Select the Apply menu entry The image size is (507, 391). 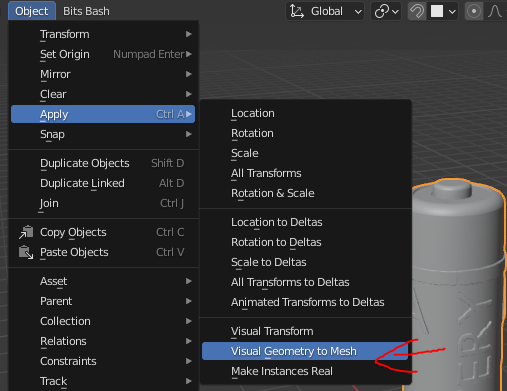coord(103,114)
